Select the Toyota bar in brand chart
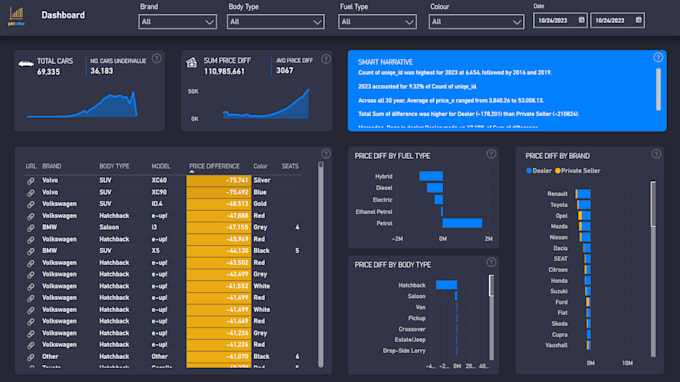680x382 pixels. 584,205
